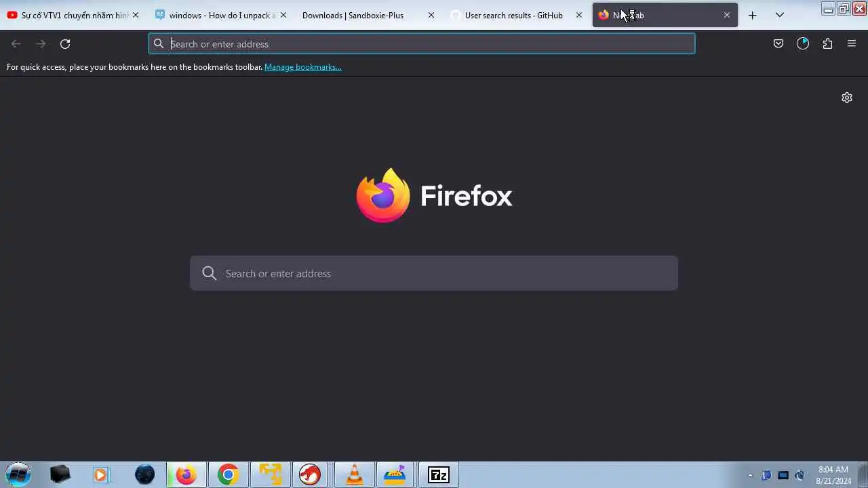The height and width of the screenshot is (488, 868).
Task: Switch to the GitHub User search results tab
Action: (x=515, y=15)
